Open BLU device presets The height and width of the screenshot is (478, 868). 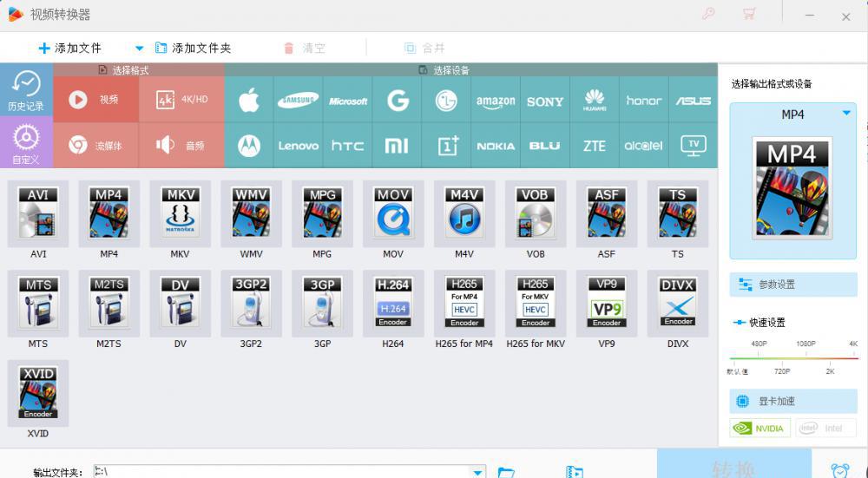[x=545, y=146]
